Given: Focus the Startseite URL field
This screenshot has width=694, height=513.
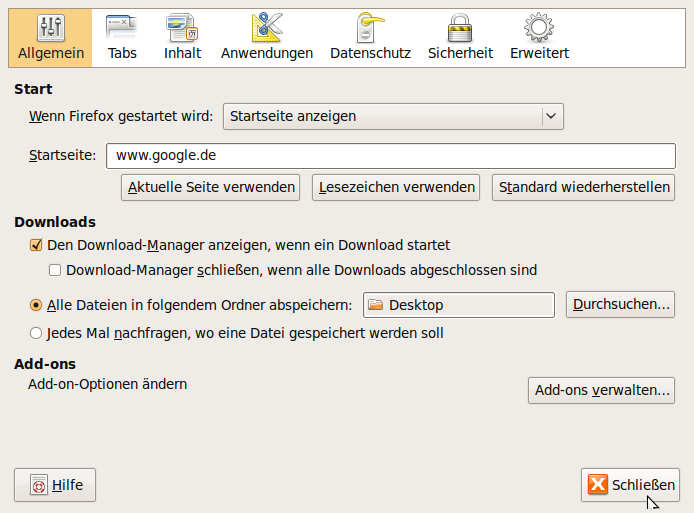Looking at the screenshot, I should (x=391, y=155).
